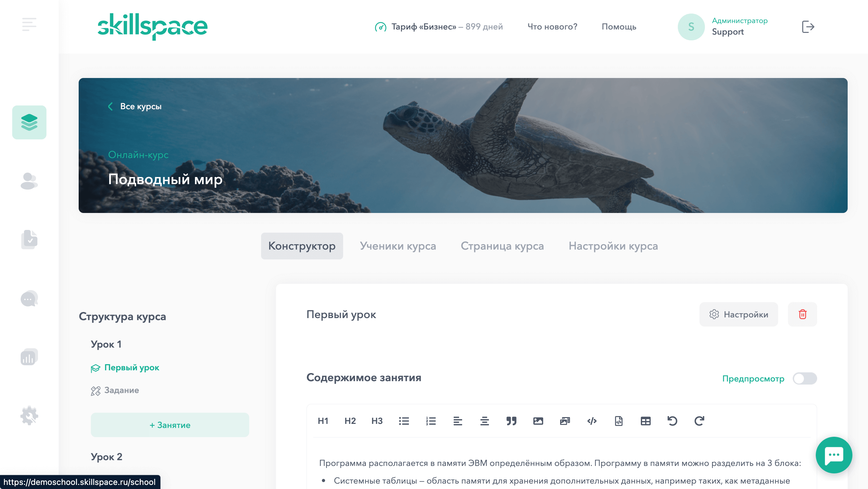The width and height of the screenshot is (868, 489).
Task: Click the Структура курса heading
Action: click(122, 316)
